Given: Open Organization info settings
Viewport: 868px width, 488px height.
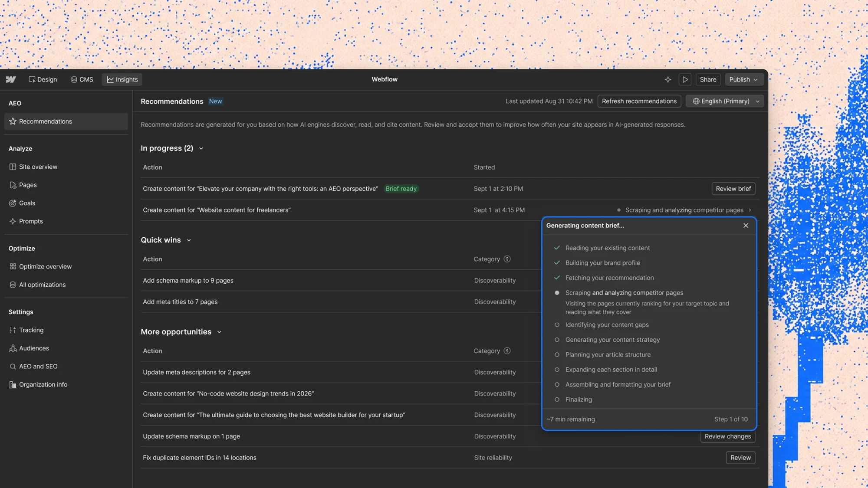Looking at the screenshot, I should (x=66, y=385).
